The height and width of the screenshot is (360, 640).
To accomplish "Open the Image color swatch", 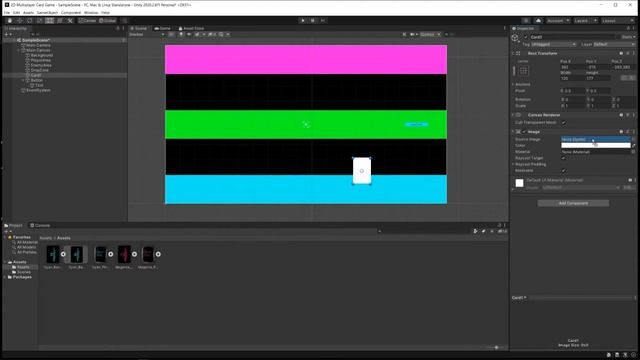I will [x=596, y=145].
